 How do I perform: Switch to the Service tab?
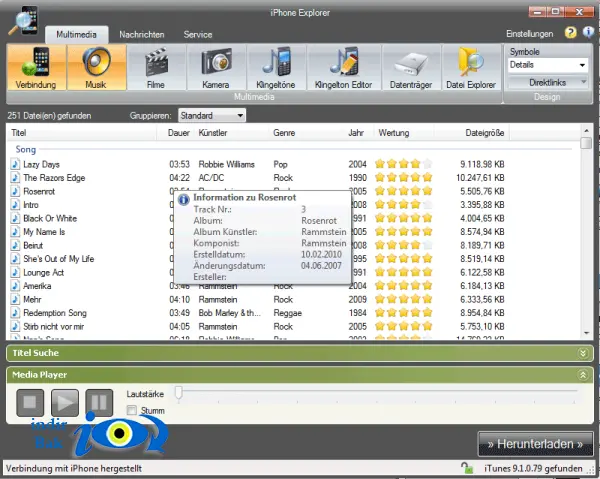click(x=197, y=35)
